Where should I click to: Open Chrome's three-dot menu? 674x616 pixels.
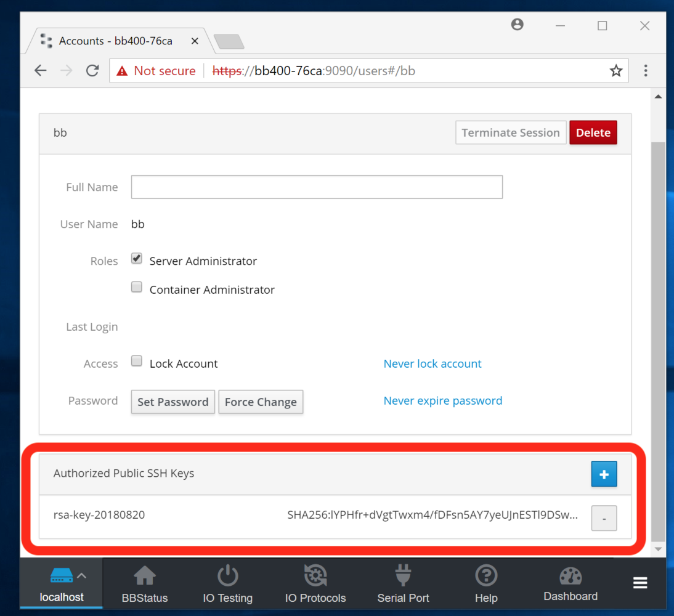tap(645, 71)
